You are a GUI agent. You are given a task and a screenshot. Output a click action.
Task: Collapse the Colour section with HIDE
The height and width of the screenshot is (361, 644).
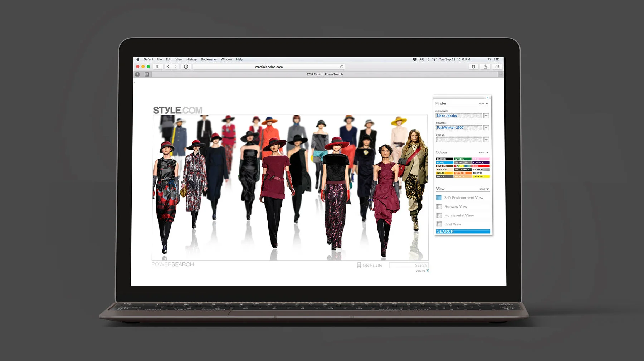[484, 152]
